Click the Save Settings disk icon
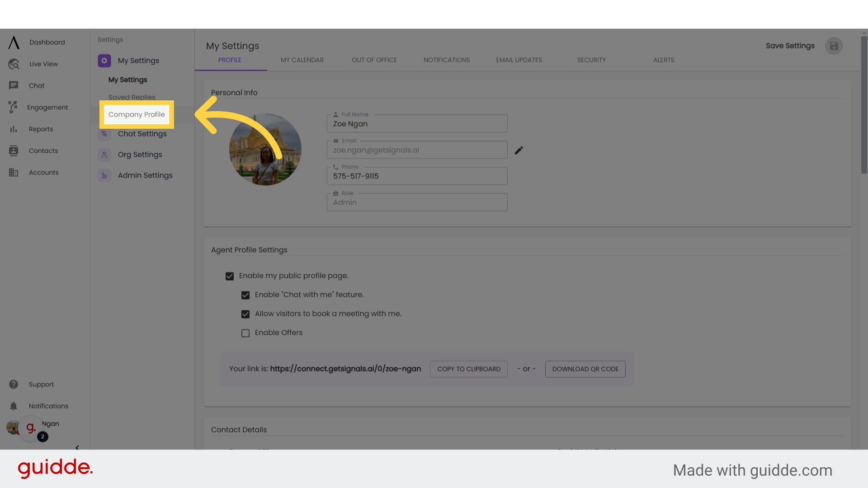868x488 pixels. (834, 46)
